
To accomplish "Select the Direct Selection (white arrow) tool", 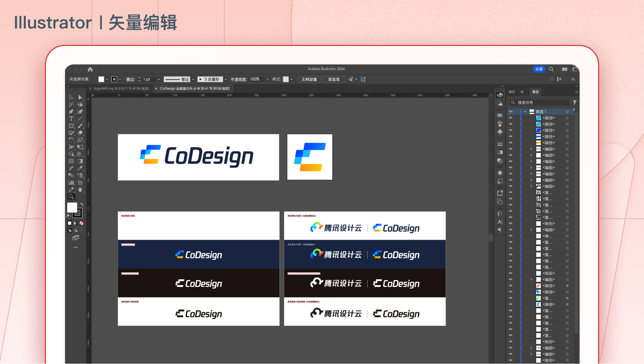I will click(x=80, y=98).
